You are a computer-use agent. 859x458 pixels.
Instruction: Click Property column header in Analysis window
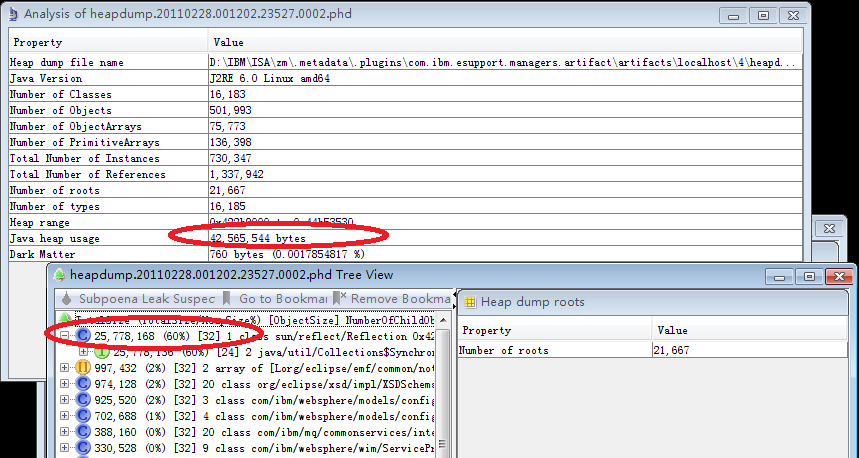coord(108,42)
